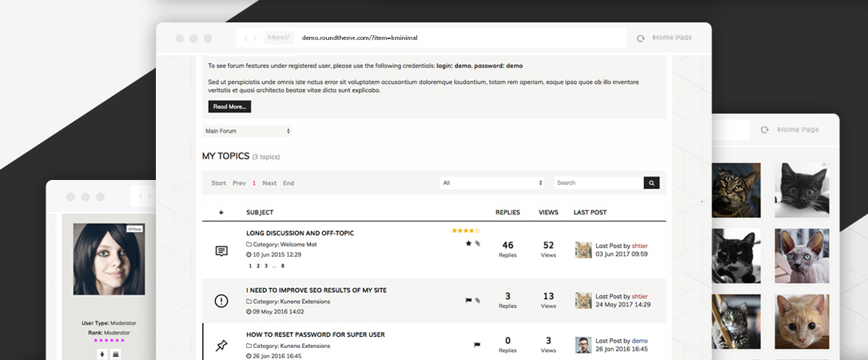This screenshot has height=360, width=868.
Task: Click demo's avatar in Reset Password row
Action: pyautogui.click(x=583, y=345)
